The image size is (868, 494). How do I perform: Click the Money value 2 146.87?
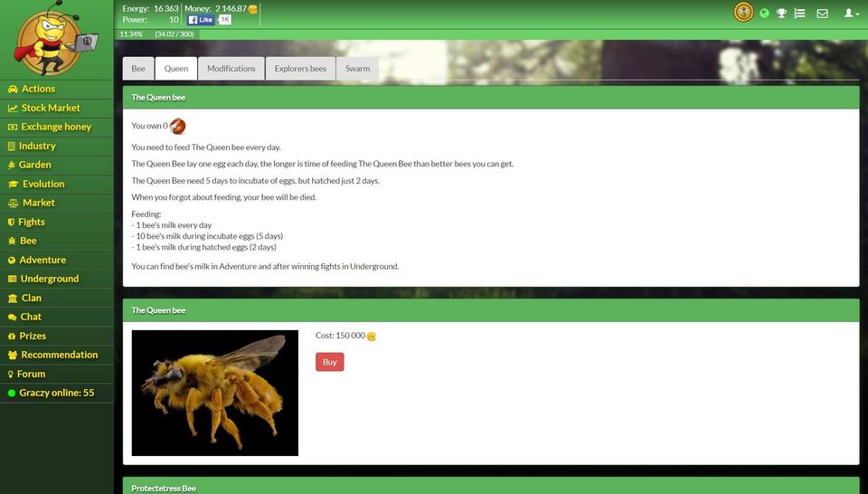[x=231, y=9]
